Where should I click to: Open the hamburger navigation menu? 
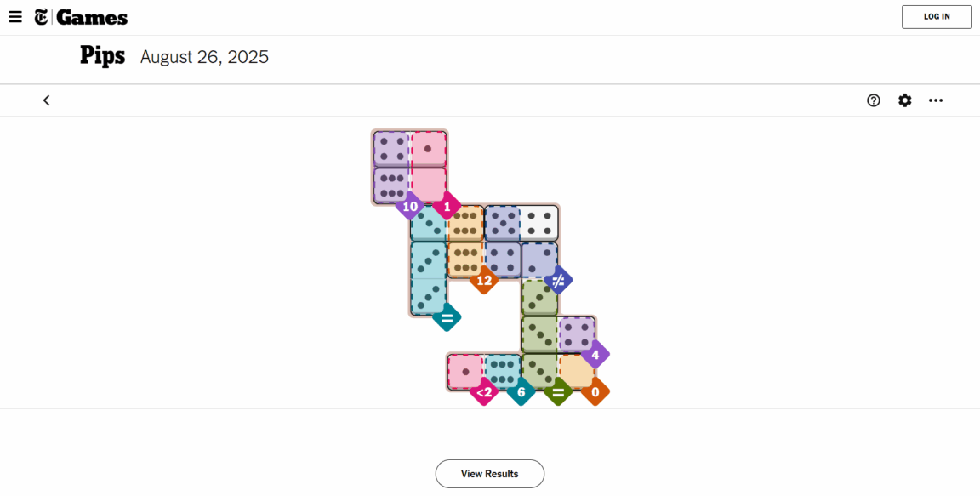pyautogui.click(x=15, y=17)
